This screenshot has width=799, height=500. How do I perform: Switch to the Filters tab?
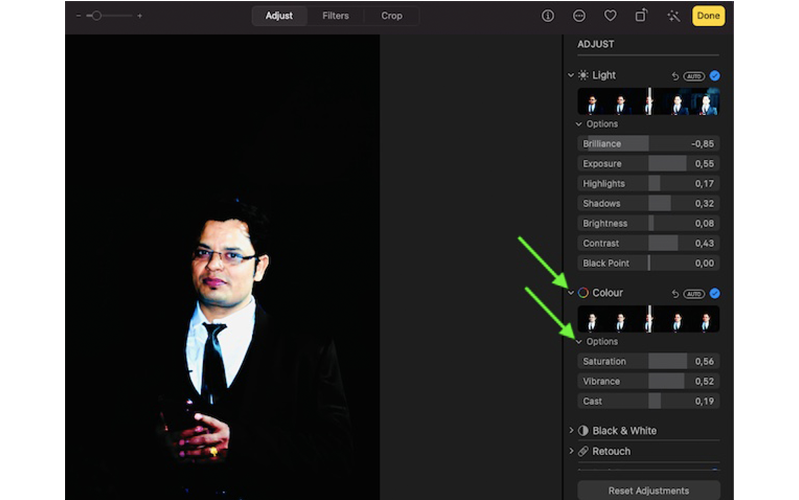click(335, 16)
